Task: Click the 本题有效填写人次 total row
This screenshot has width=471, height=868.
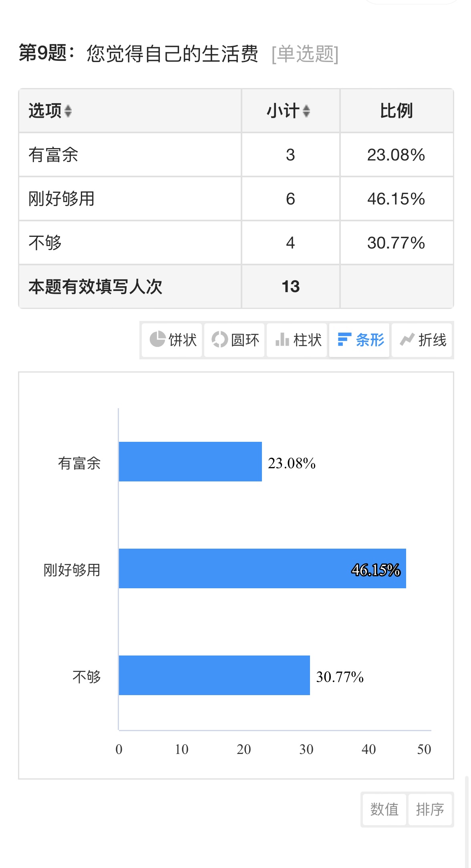Action: [x=236, y=287]
